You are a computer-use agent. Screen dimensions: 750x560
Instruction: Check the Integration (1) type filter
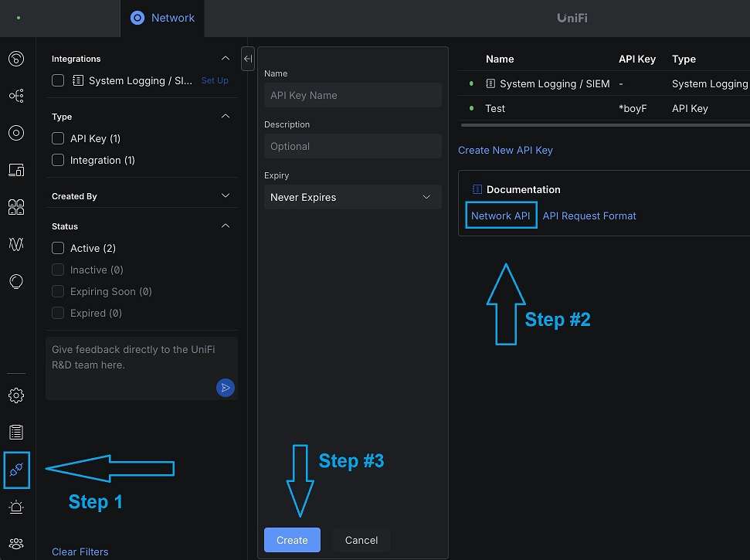(58, 160)
